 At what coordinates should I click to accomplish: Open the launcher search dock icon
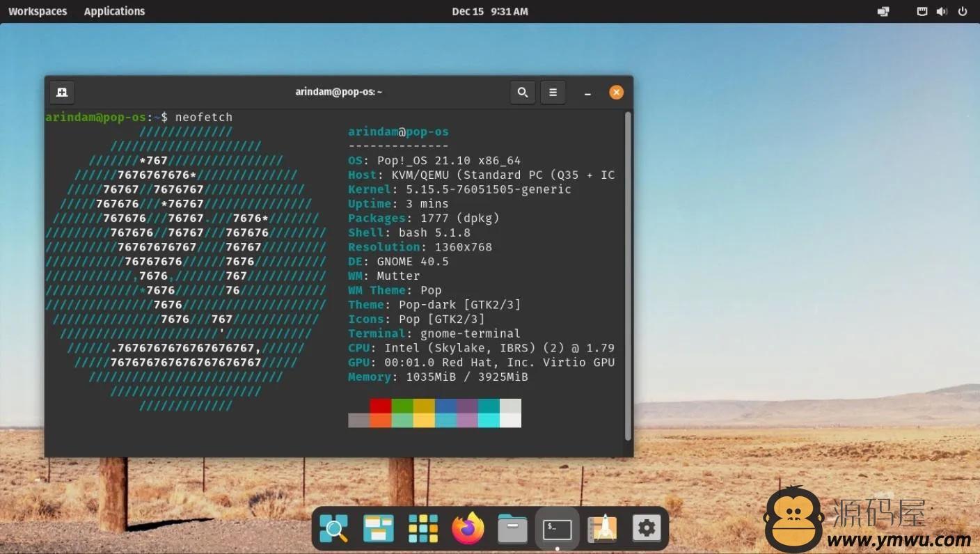(x=334, y=529)
